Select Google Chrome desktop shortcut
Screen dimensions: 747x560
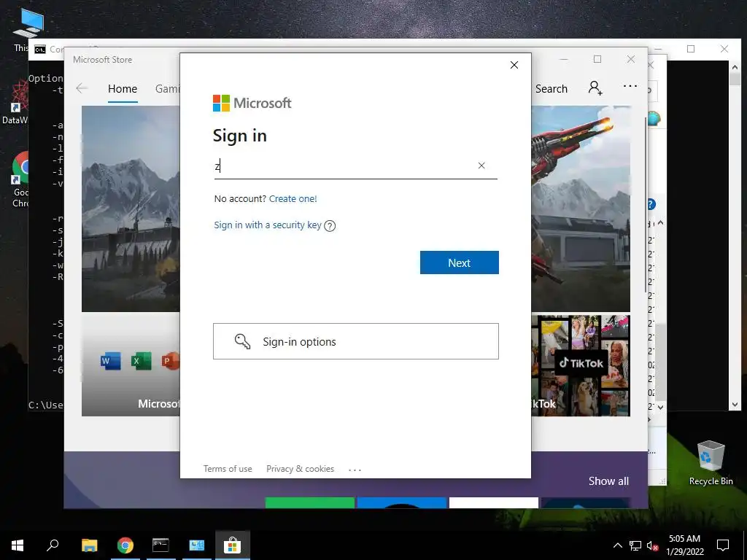21,180
